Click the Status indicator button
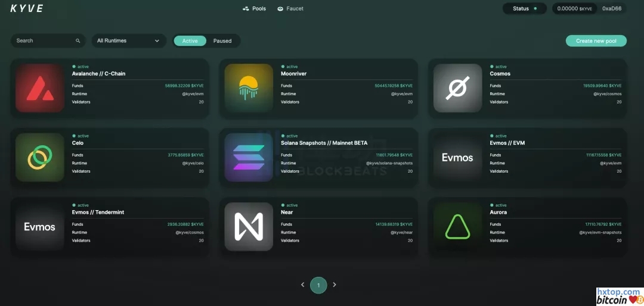Screen dimensions: 644x306 [525, 9]
